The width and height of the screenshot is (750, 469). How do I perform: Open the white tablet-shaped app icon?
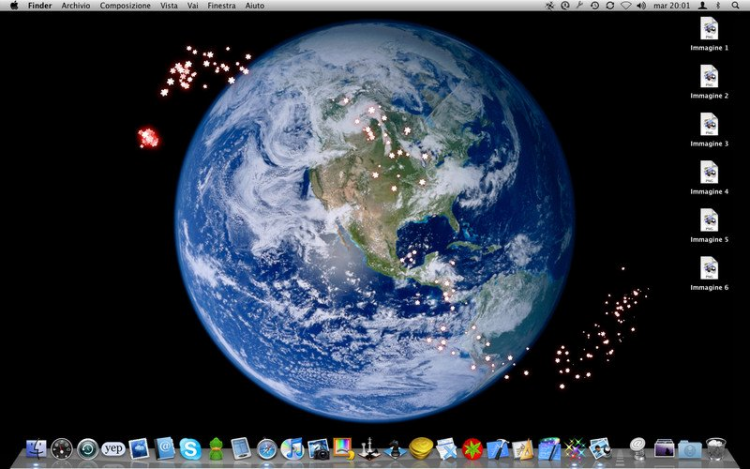tap(241, 449)
